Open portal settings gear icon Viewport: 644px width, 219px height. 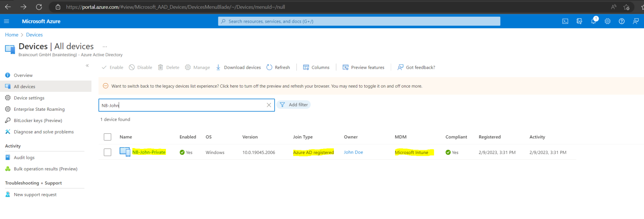coord(608,21)
